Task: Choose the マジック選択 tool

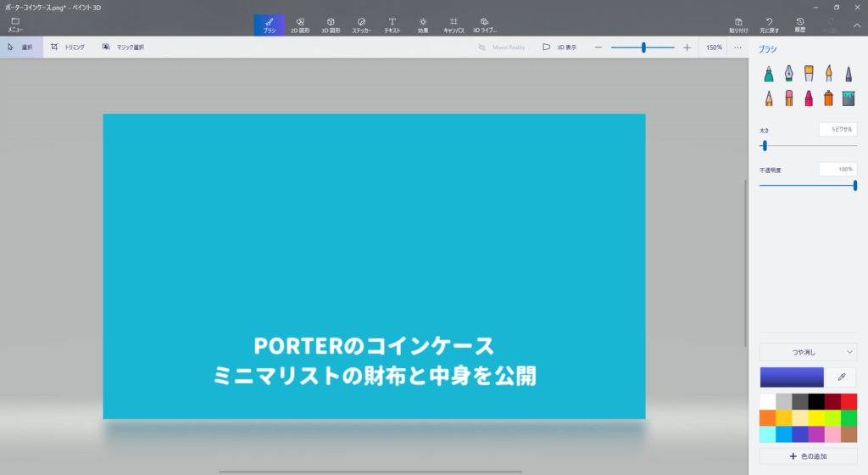Action: click(123, 47)
